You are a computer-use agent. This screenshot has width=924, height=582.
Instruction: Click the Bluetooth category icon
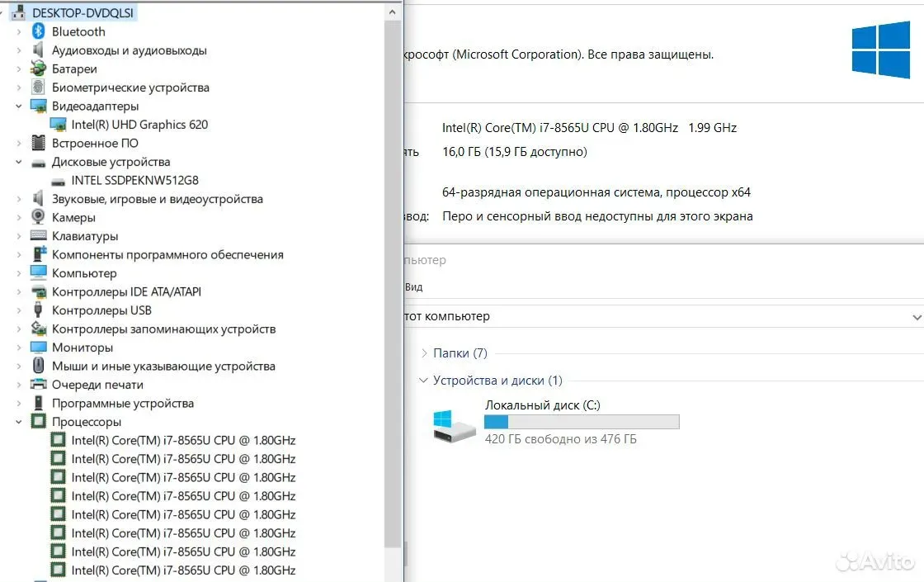pyautogui.click(x=38, y=31)
